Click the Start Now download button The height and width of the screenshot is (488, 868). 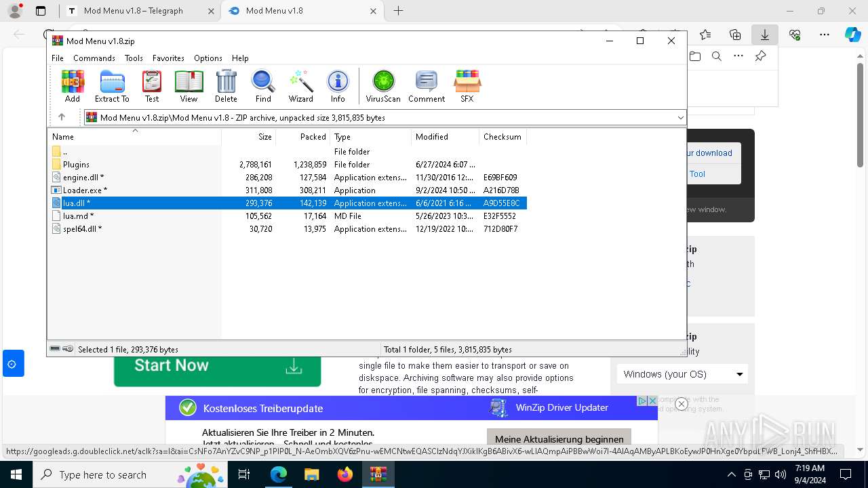click(x=217, y=366)
